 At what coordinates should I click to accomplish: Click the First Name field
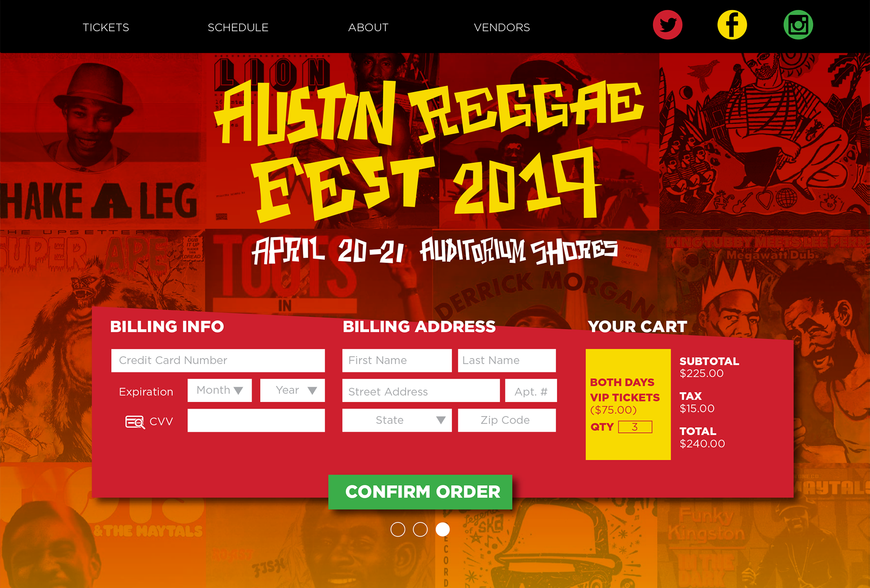(397, 361)
